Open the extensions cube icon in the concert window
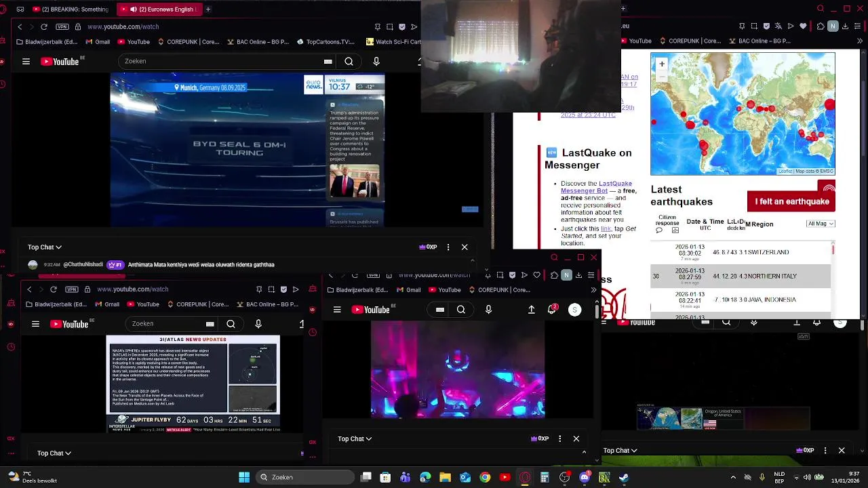This screenshot has height=488, width=868. pyautogui.click(x=554, y=275)
